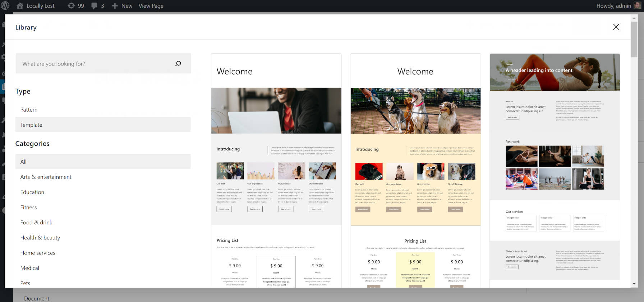Click the Document tab below the dialog
This screenshot has height=302, width=644.
37,298
